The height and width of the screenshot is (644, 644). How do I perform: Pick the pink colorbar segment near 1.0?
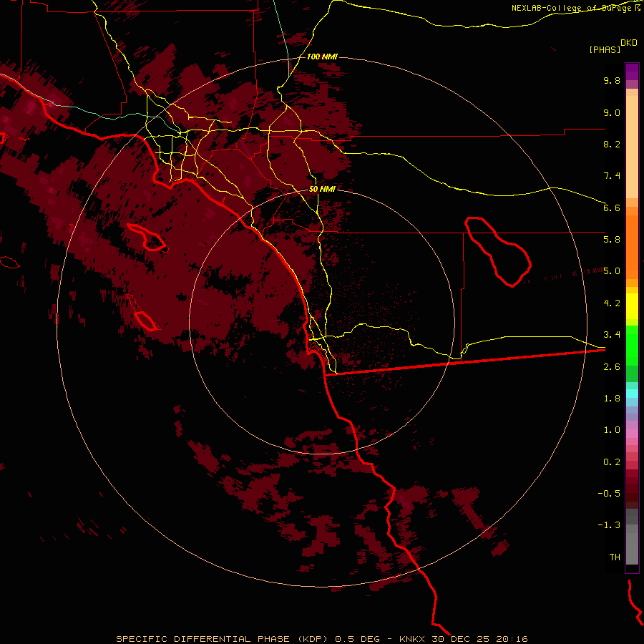(632, 434)
